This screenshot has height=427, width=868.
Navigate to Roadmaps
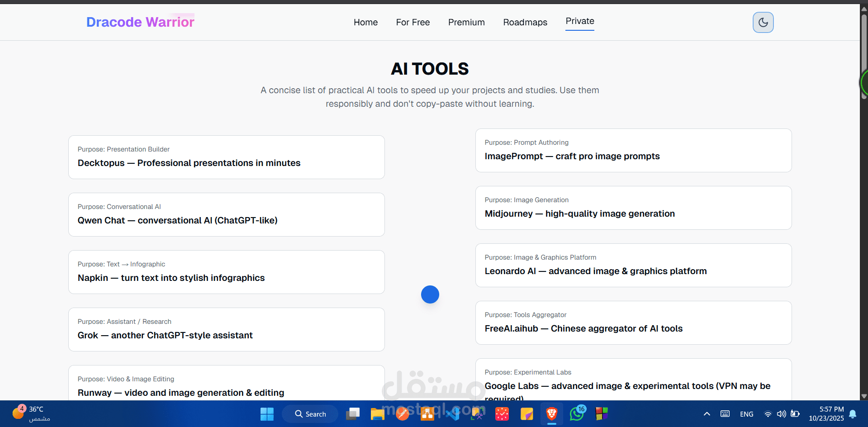click(525, 22)
